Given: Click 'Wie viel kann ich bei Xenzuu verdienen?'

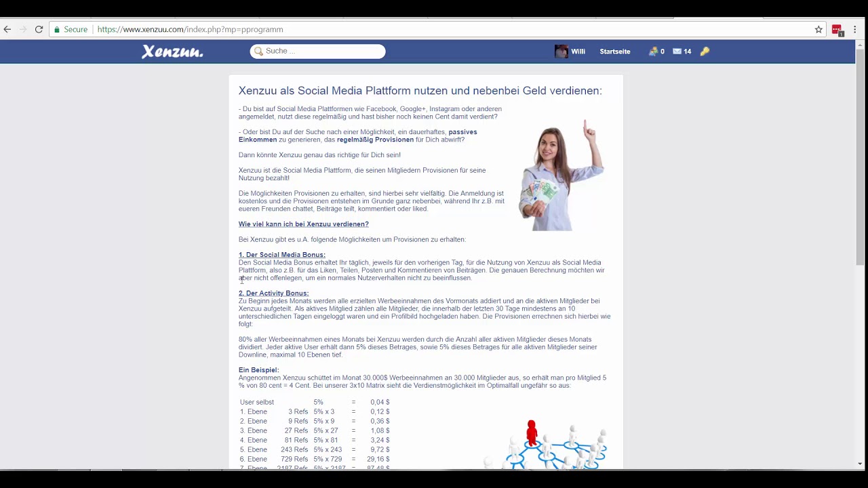Looking at the screenshot, I should (x=303, y=224).
